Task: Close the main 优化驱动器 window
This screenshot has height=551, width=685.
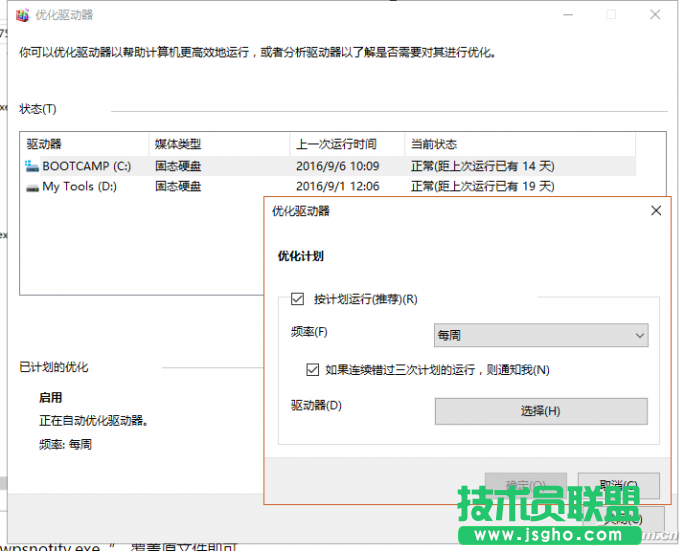Action: [x=654, y=16]
